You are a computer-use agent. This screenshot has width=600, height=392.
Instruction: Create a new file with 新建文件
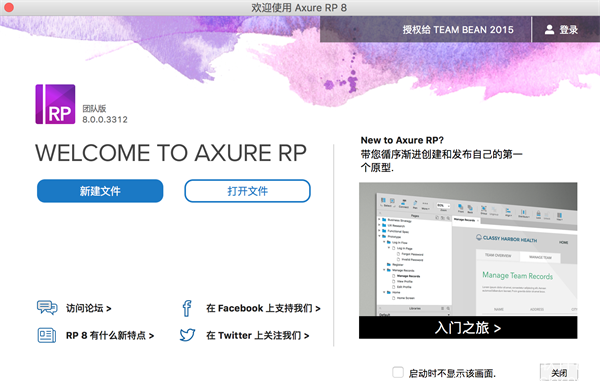[x=100, y=191]
